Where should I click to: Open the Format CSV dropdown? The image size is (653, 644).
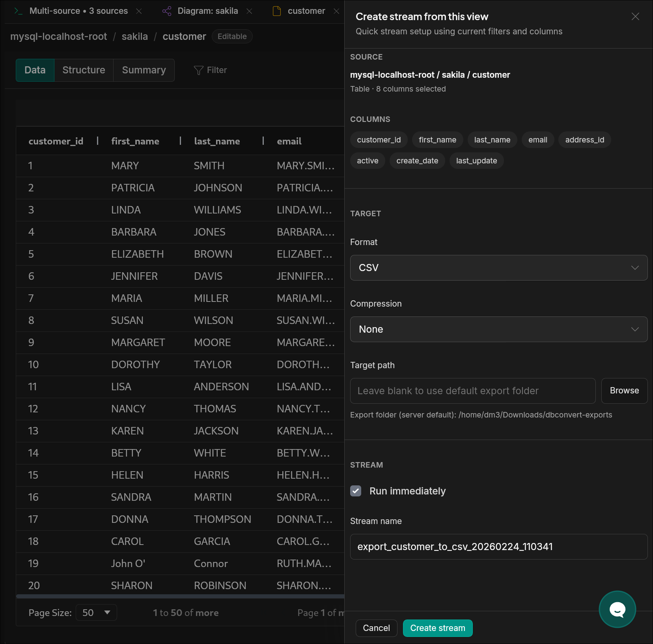498,268
